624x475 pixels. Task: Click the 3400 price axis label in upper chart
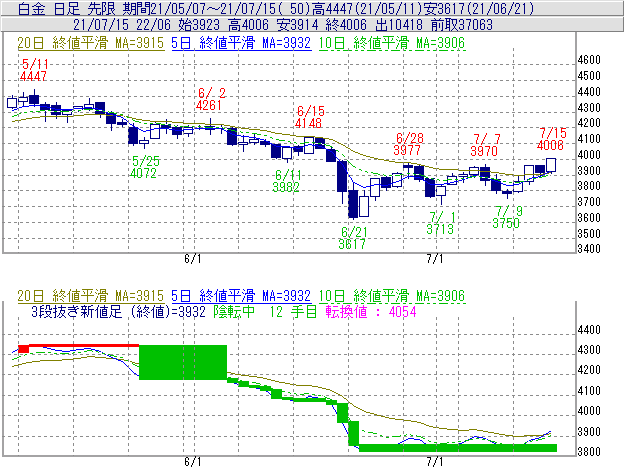pos(589,249)
